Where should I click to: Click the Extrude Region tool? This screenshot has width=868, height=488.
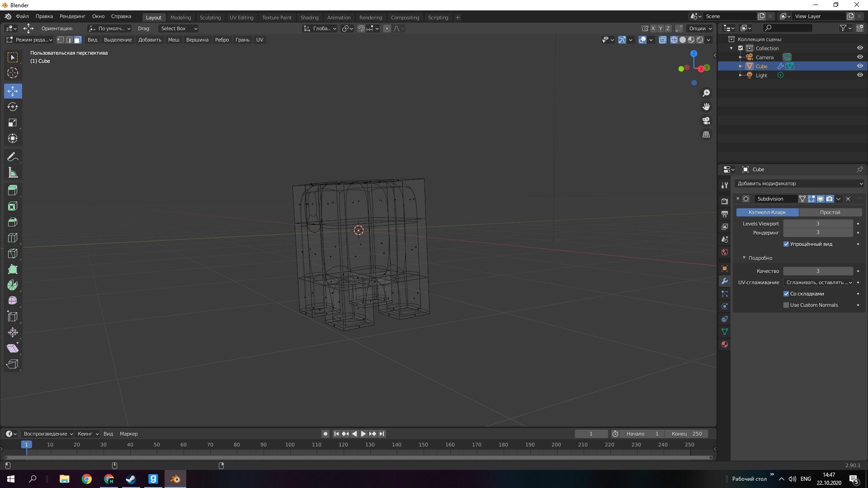(x=13, y=190)
